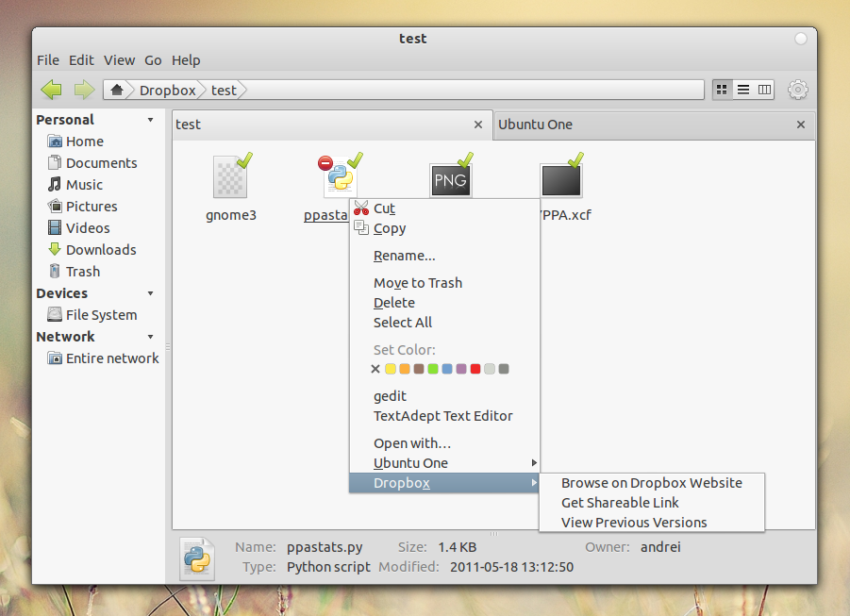Open the Go menu
The image size is (850, 616).
coord(153,60)
